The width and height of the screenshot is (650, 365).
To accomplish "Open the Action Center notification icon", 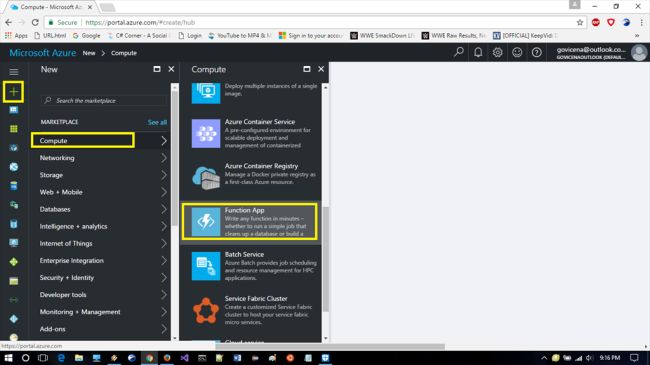I will (x=634, y=358).
